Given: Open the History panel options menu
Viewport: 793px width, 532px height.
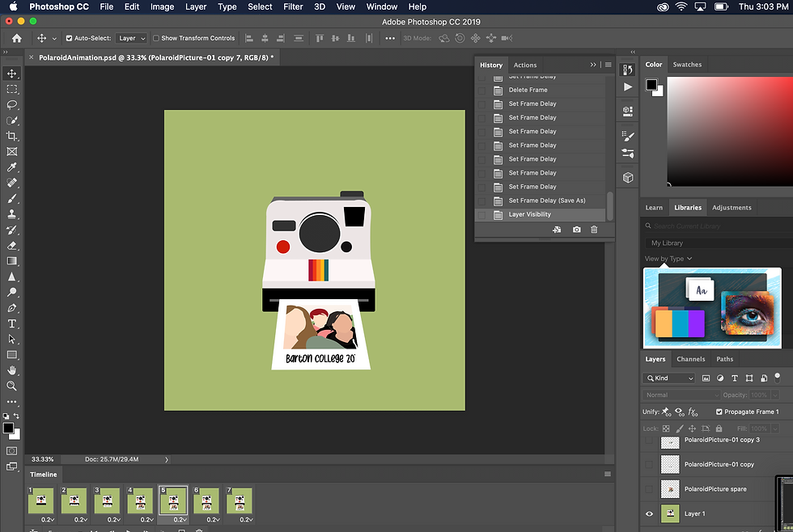Looking at the screenshot, I should [x=609, y=65].
